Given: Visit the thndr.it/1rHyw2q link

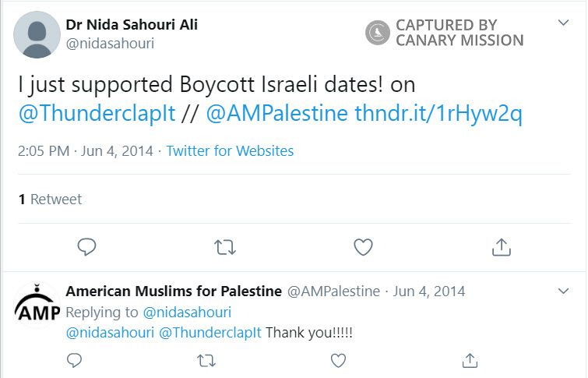Looking at the screenshot, I should pyautogui.click(x=438, y=114).
